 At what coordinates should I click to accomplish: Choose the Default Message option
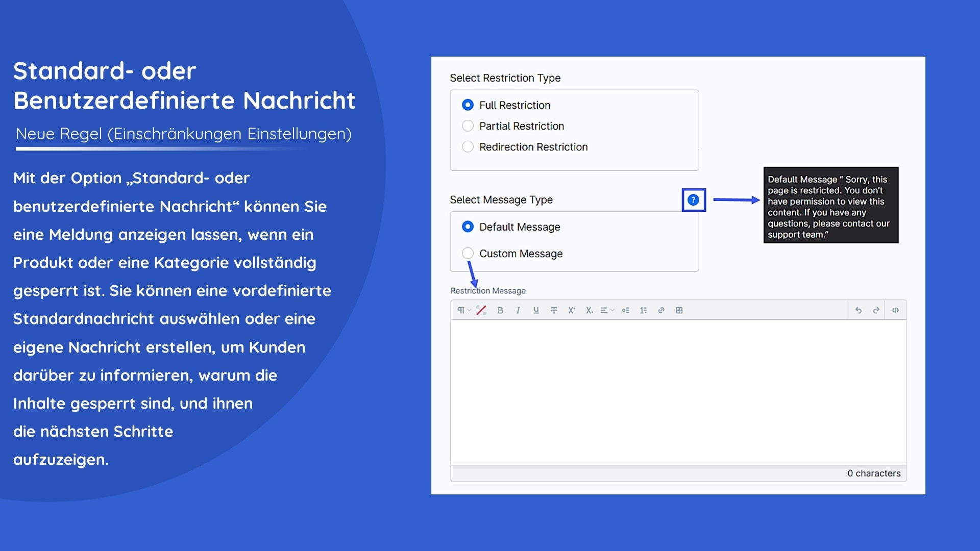click(468, 227)
